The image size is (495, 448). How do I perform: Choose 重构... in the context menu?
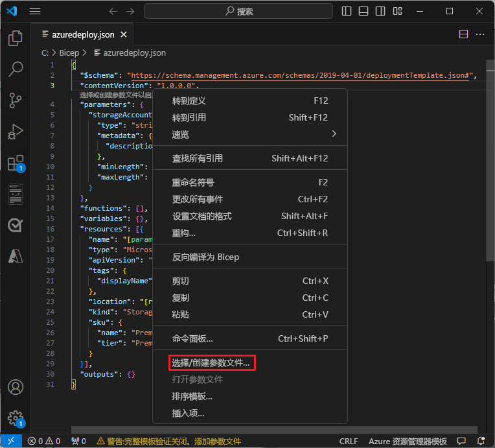250,233
